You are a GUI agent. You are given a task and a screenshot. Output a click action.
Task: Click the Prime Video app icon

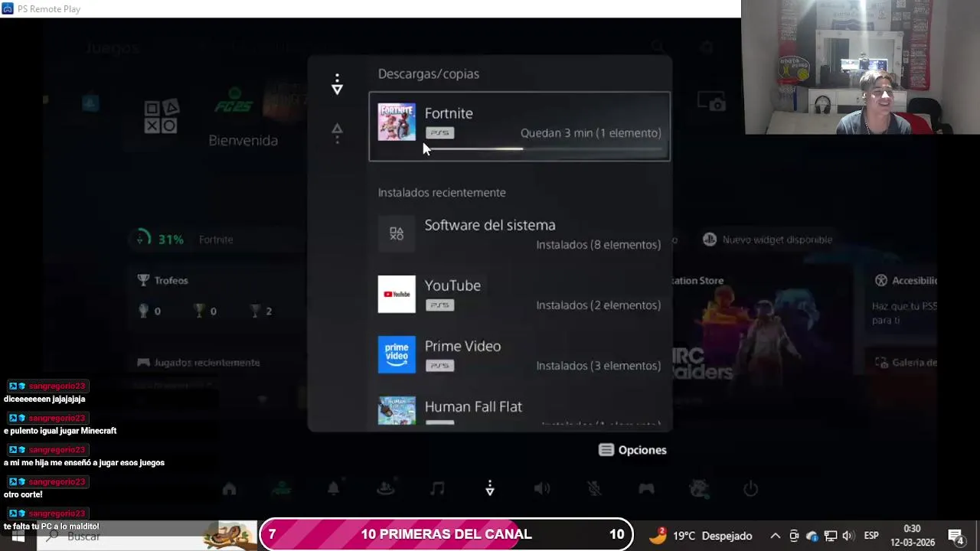pyautogui.click(x=397, y=354)
